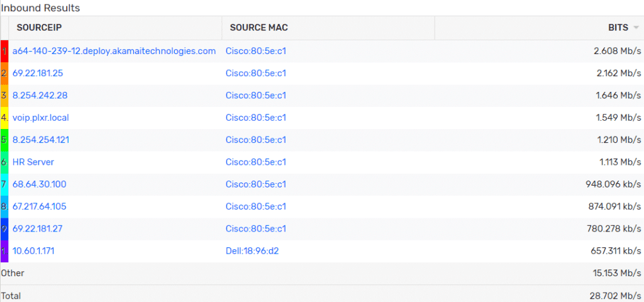Click the purple 10.60.1.171 row swatch
The image size is (644, 302).
pyautogui.click(x=4, y=251)
